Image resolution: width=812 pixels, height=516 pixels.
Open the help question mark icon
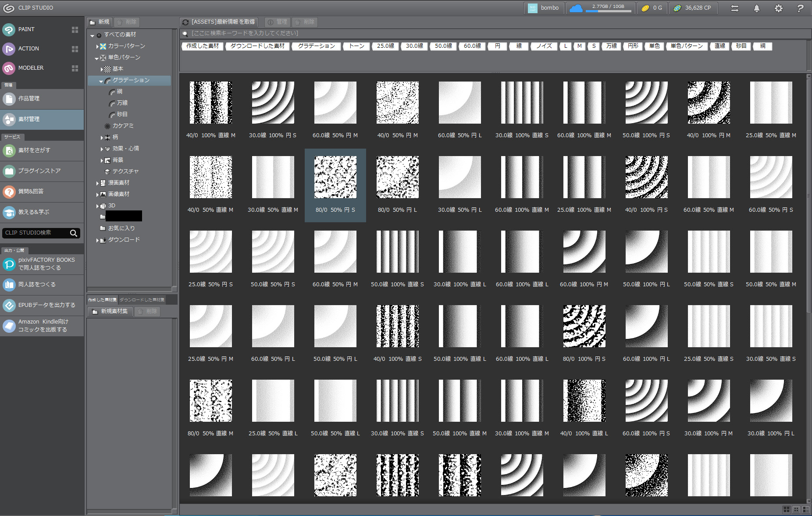(x=800, y=8)
